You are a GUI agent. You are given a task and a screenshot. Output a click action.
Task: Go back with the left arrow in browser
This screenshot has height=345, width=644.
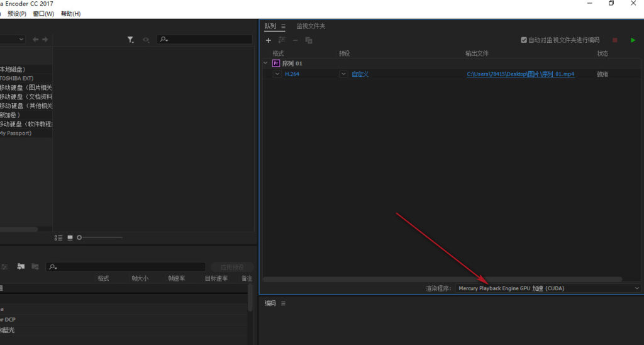click(36, 40)
